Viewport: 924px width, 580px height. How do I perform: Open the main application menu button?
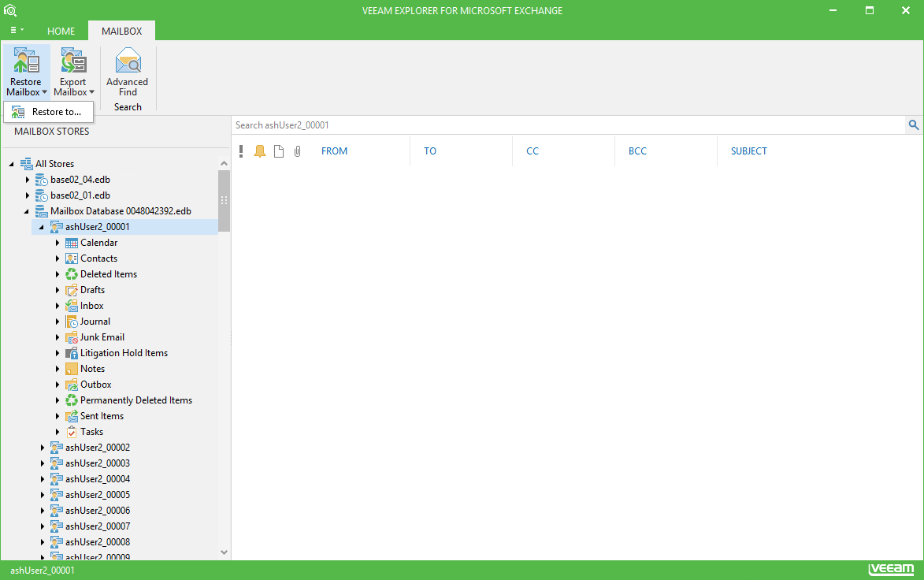pyautogui.click(x=17, y=30)
